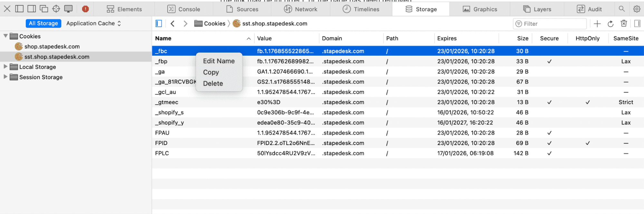Switch to the Network tab
The width and height of the screenshot is (644, 214).
click(301, 9)
